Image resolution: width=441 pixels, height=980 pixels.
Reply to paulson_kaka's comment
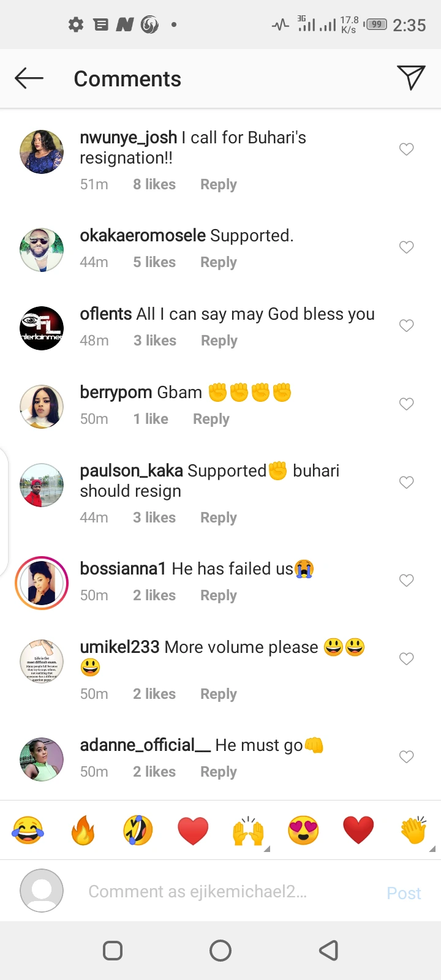tap(218, 518)
